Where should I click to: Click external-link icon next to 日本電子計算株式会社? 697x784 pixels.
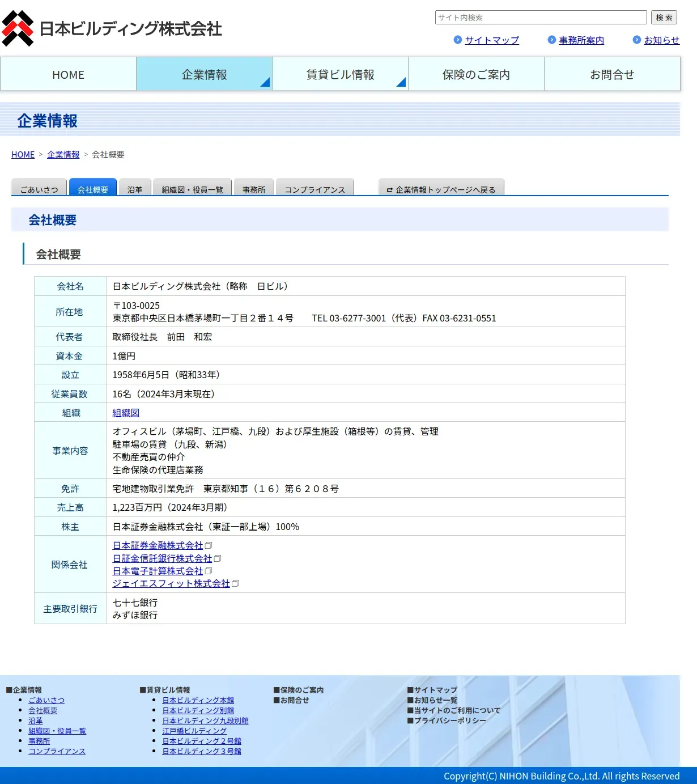point(208,571)
